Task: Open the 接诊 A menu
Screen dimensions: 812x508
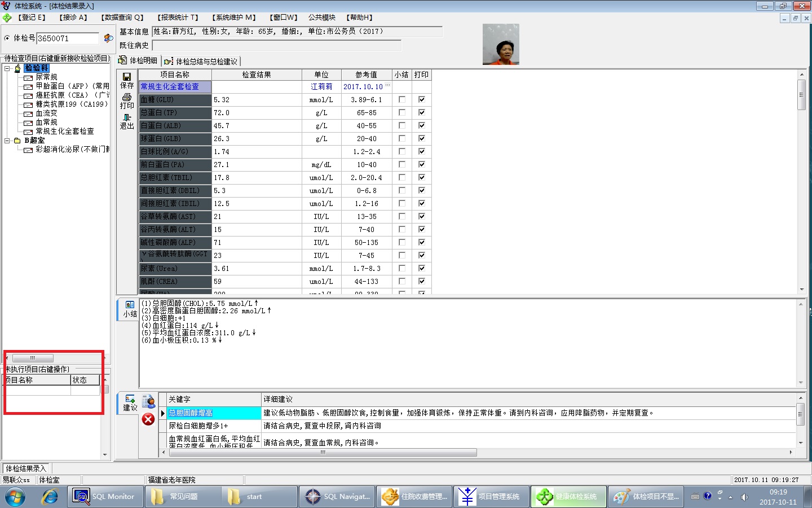Action: 73,17
